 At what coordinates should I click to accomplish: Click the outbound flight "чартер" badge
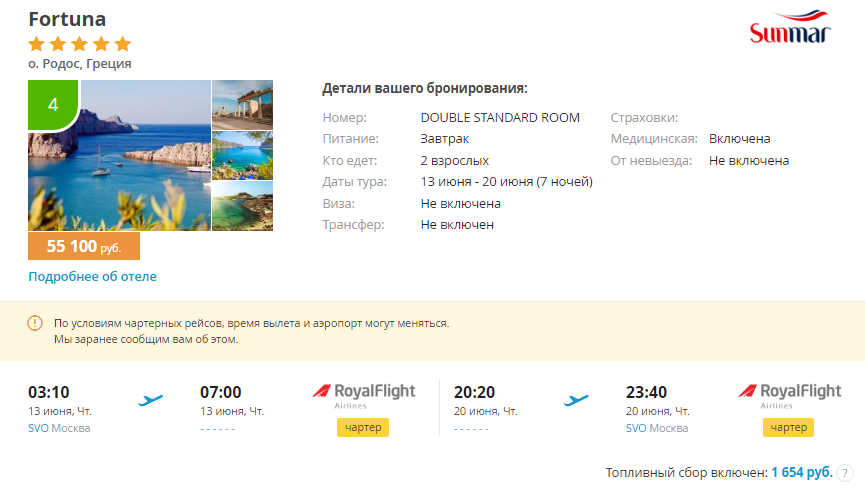pyautogui.click(x=363, y=428)
